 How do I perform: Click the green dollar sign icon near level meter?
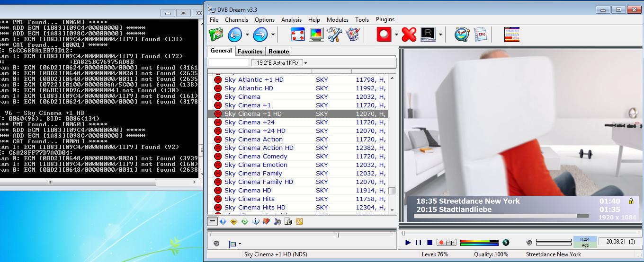coord(506,243)
